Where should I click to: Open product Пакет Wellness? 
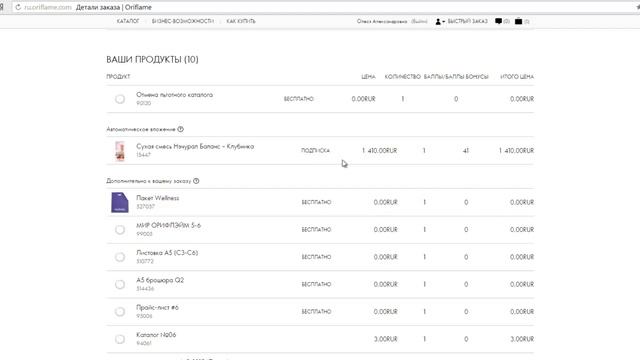point(158,198)
